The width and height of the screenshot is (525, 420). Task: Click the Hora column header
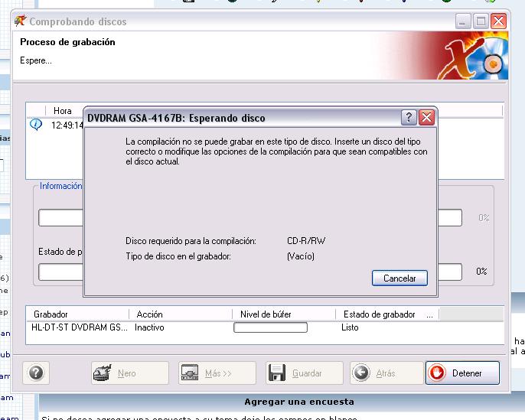pos(63,111)
